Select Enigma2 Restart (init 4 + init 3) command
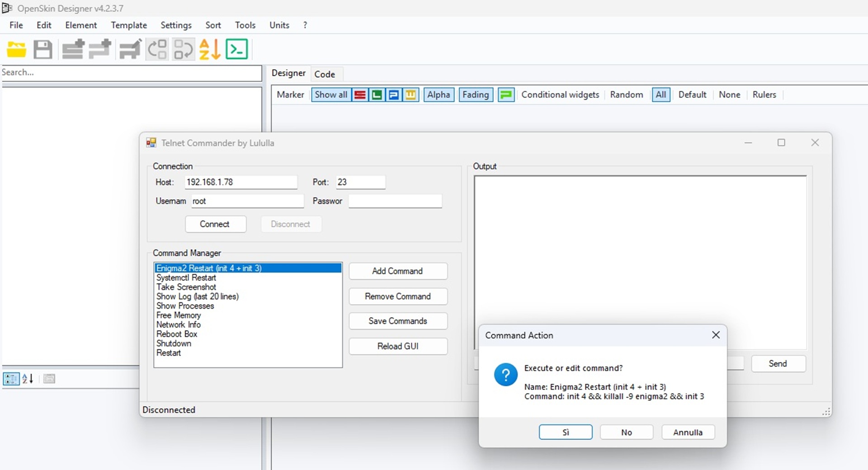The width and height of the screenshot is (868, 470). point(248,268)
